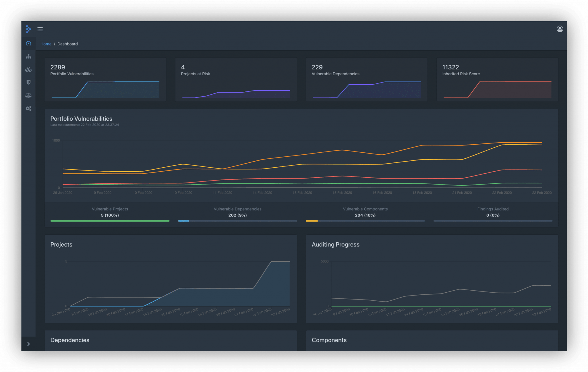
Task: Open the user profile icon top right
Action: coord(560,29)
